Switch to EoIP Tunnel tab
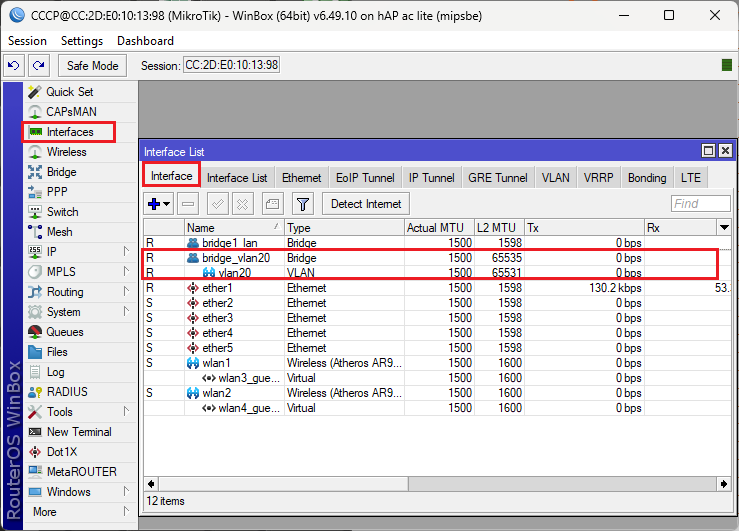Image resolution: width=739 pixels, height=531 pixels. click(x=365, y=178)
